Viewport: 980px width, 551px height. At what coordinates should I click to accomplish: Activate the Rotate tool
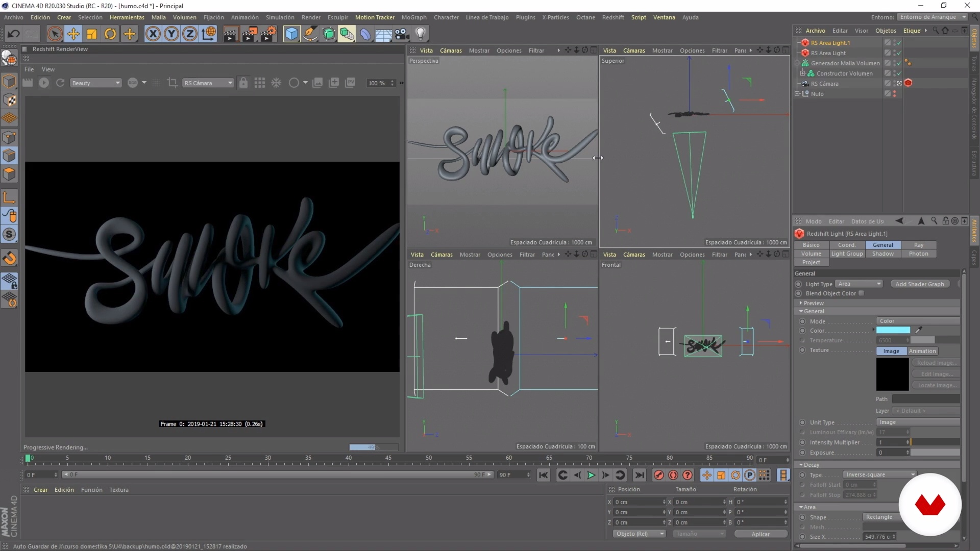click(110, 34)
